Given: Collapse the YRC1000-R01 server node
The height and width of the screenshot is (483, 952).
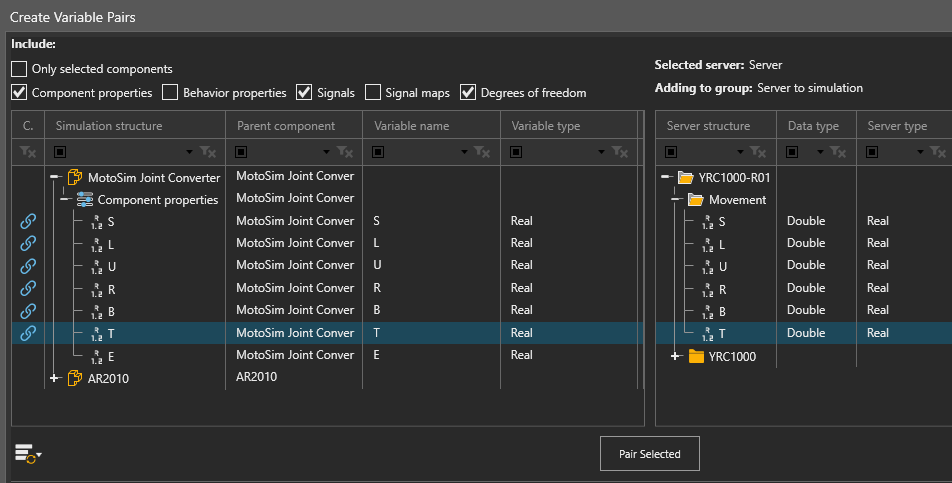Looking at the screenshot, I should pyautogui.click(x=665, y=177).
